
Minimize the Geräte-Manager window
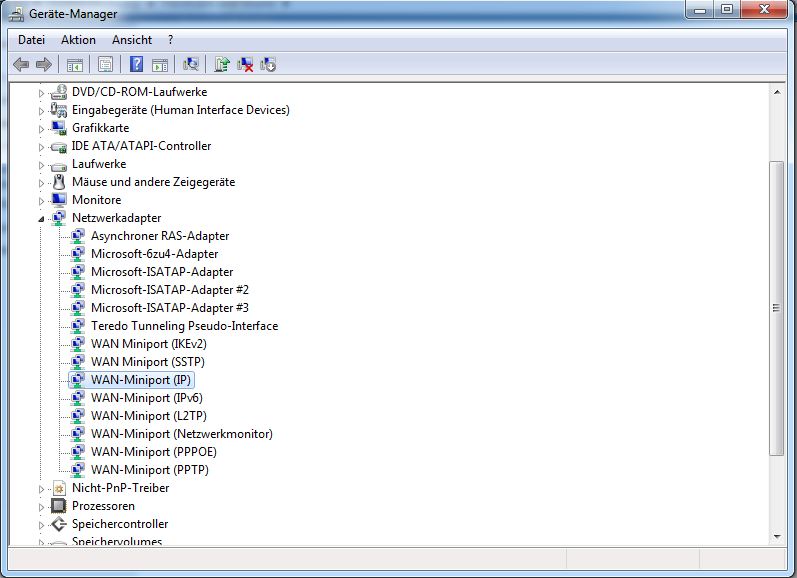coord(700,10)
